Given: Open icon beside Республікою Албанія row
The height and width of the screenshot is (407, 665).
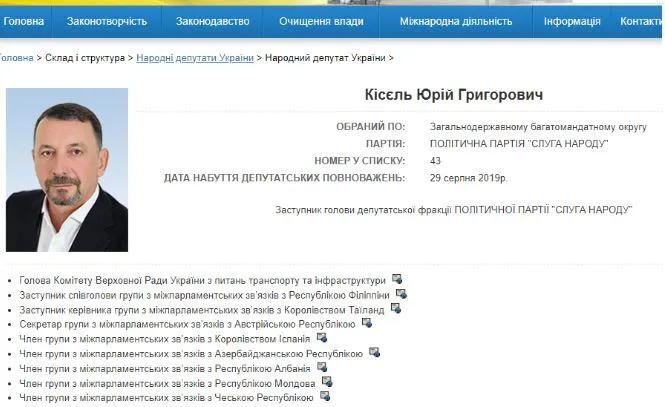Looking at the screenshot, I should tap(322, 367).
